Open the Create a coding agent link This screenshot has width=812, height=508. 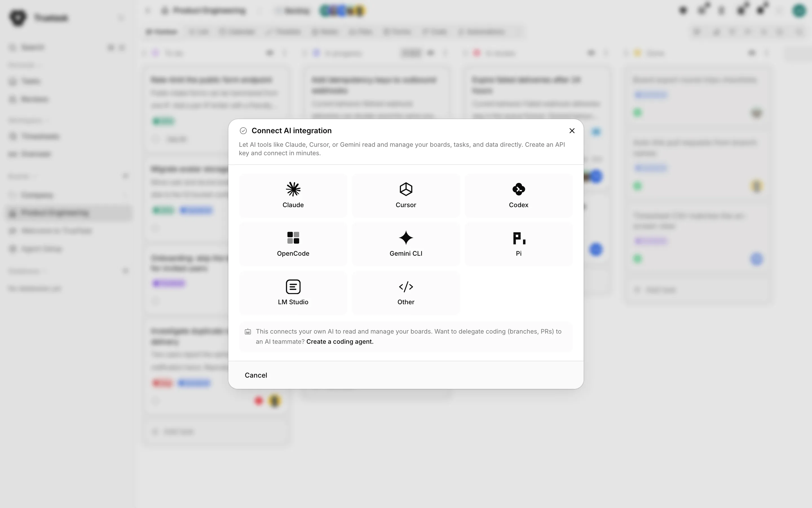[339, 341]
